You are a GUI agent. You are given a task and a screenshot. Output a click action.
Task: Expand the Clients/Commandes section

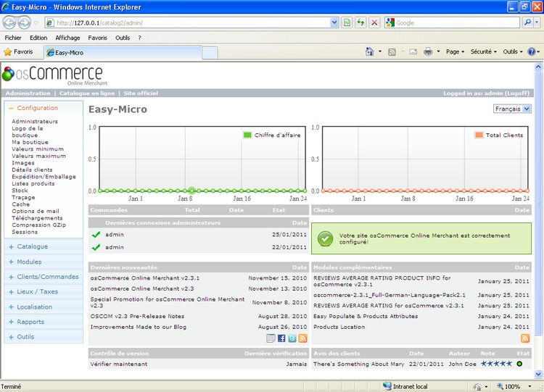[44, 277]
